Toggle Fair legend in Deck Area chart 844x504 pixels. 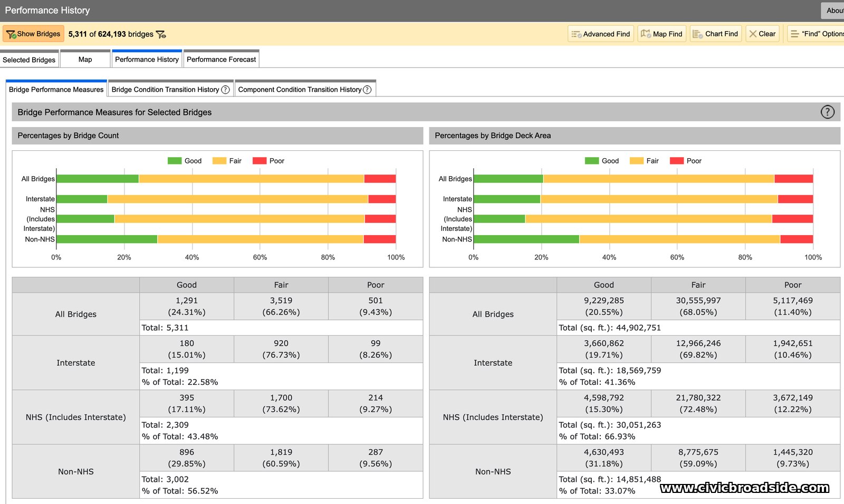pos(644,161)
